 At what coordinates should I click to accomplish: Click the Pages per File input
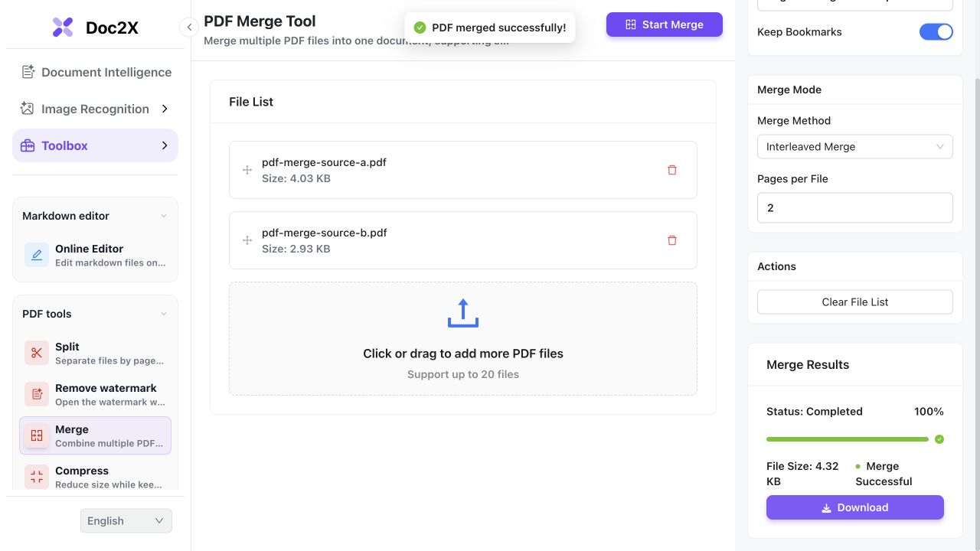tap(855, 207)
